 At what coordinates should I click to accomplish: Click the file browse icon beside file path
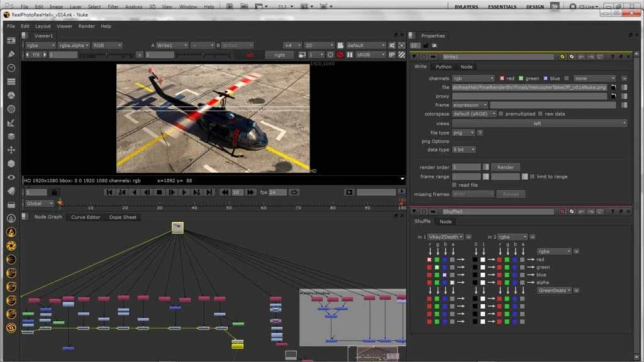[613, 87]
